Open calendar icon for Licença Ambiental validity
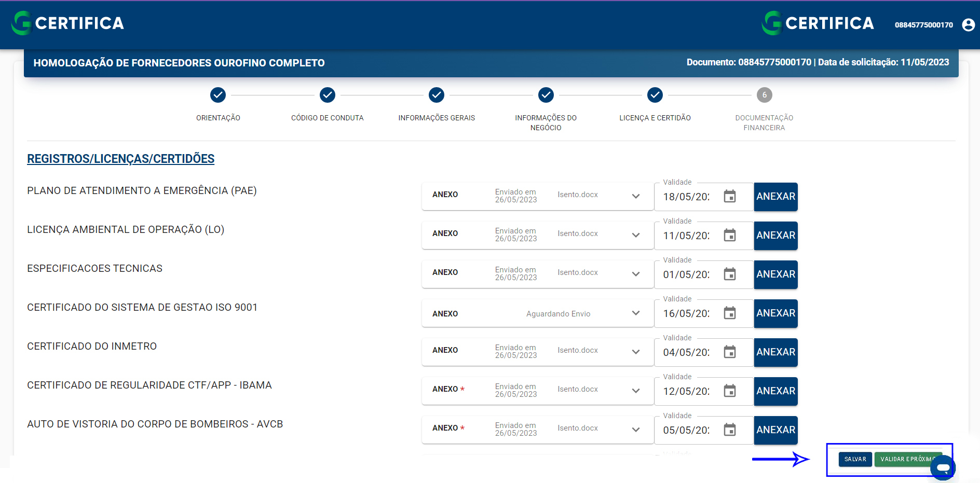 (x=729, y=236)
